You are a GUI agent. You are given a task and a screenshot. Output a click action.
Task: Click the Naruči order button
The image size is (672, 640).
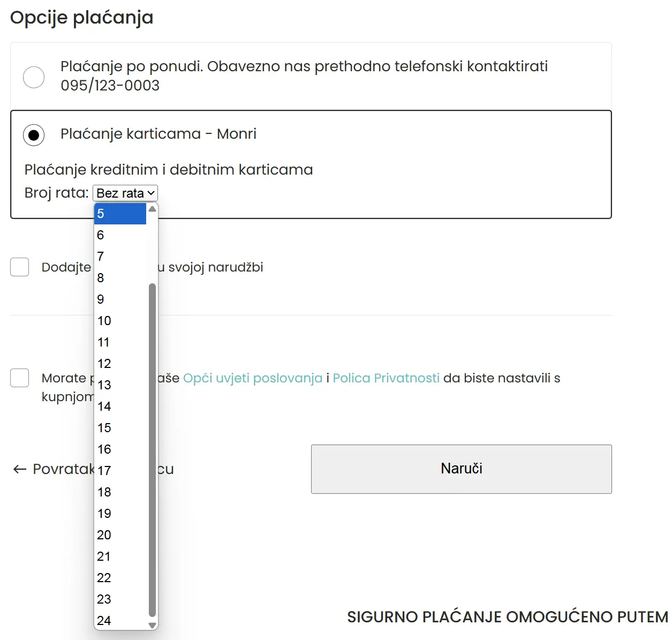pyautogui.click(x=461, y=469)
